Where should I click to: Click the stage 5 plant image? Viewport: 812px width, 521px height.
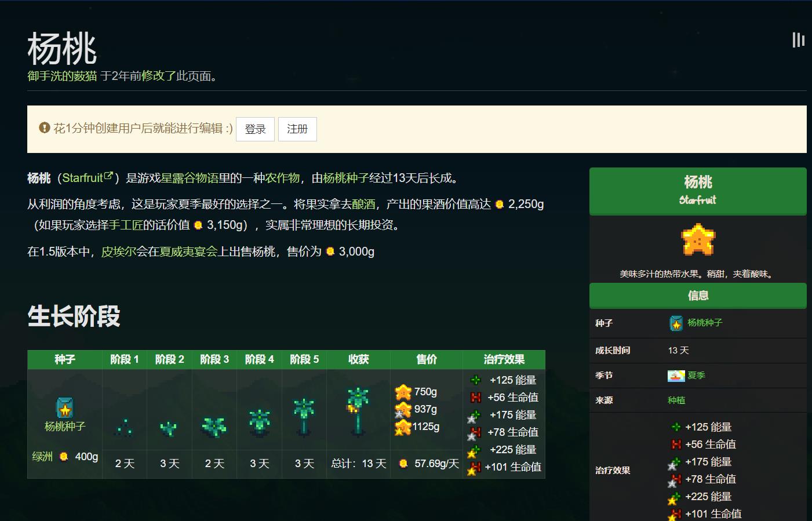tap(304, 416)
